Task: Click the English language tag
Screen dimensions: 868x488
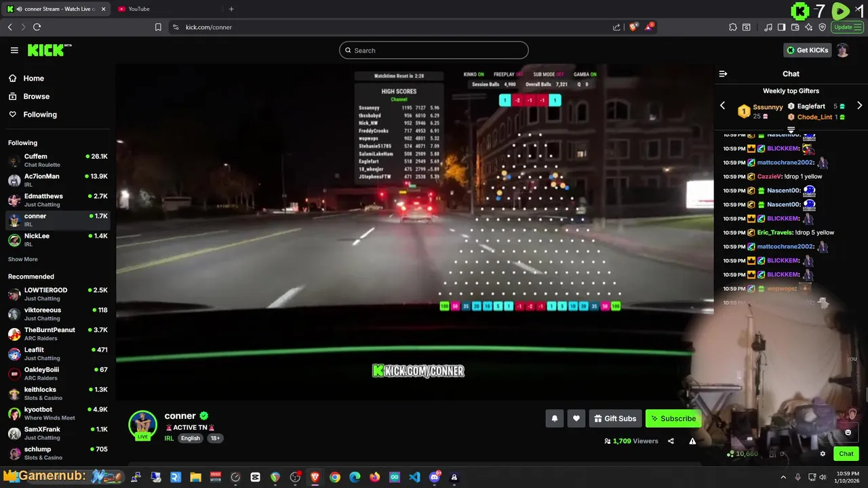Action: (191, 439)
